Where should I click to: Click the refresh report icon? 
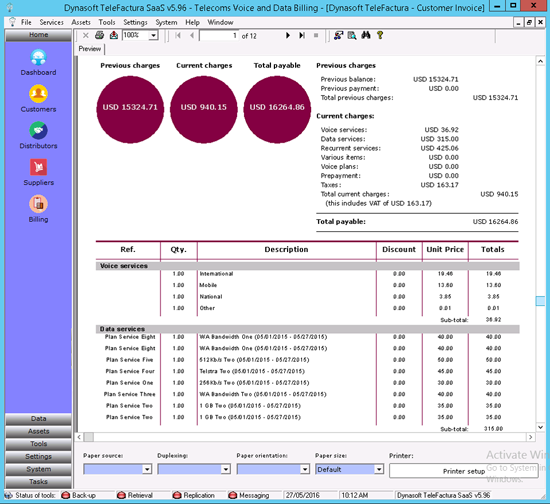tap(338, 35)
